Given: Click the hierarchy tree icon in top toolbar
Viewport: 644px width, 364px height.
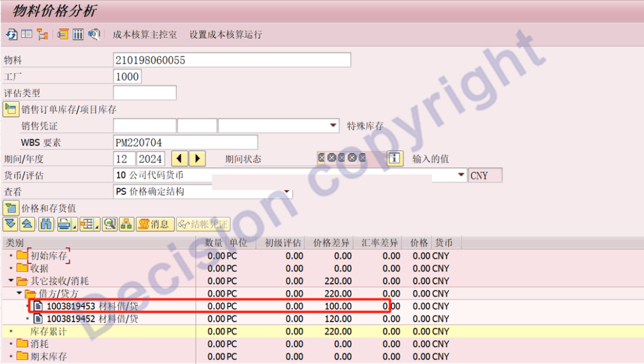Looking at the screenshot, I should click(x=42, y=35).
